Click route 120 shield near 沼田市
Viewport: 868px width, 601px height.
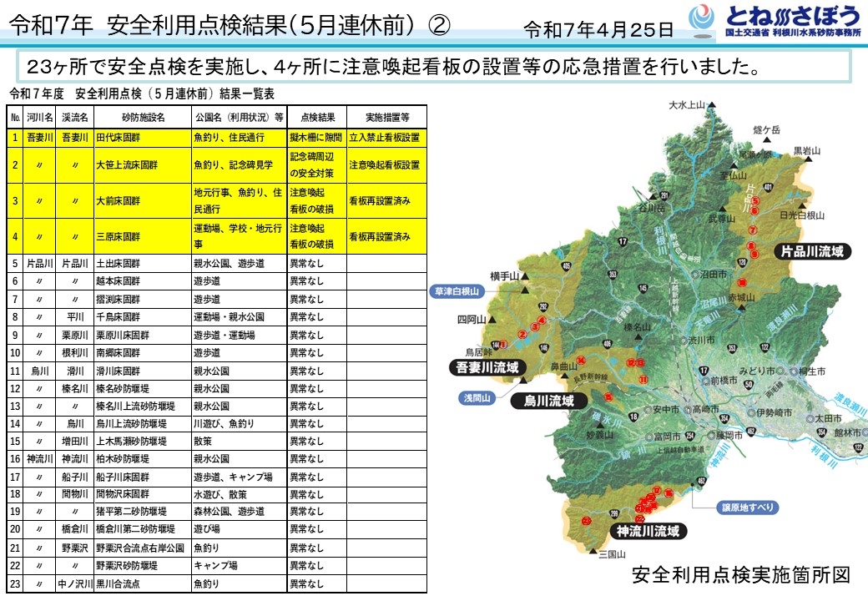pos(742,262)
